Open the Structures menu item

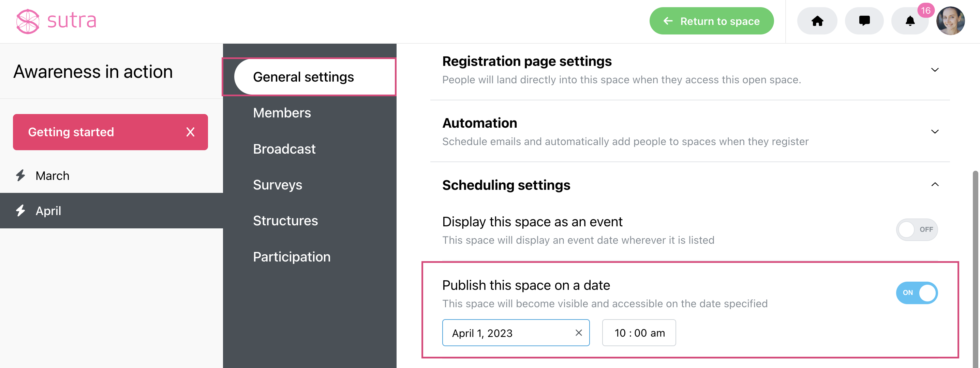click(285, 221)
